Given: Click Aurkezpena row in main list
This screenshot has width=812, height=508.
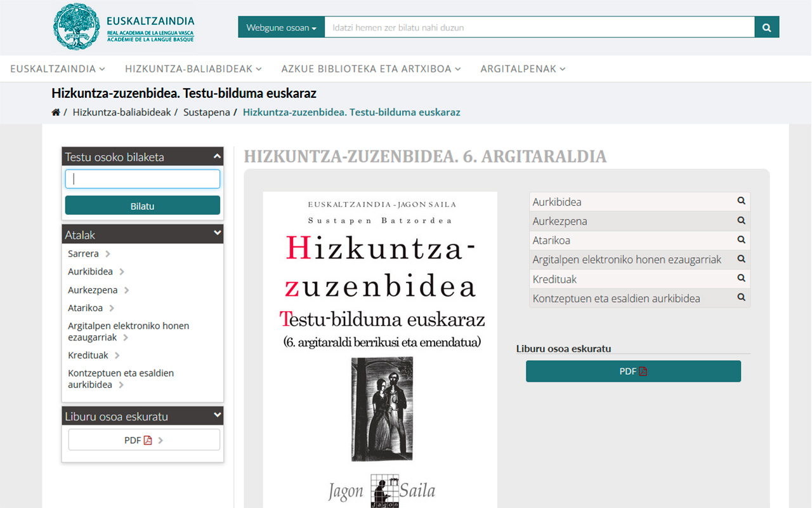Looking at the screenshot, I should (639, 221).
